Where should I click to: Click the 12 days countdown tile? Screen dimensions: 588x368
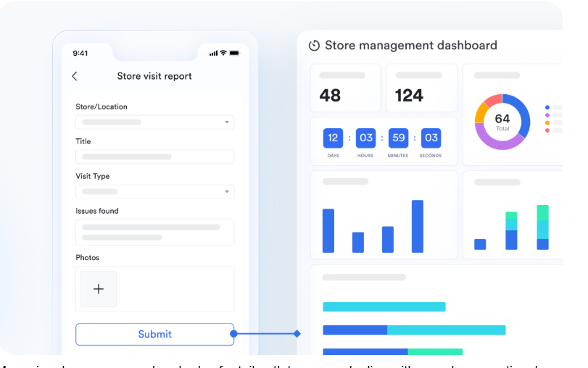[x=334, y=138]
